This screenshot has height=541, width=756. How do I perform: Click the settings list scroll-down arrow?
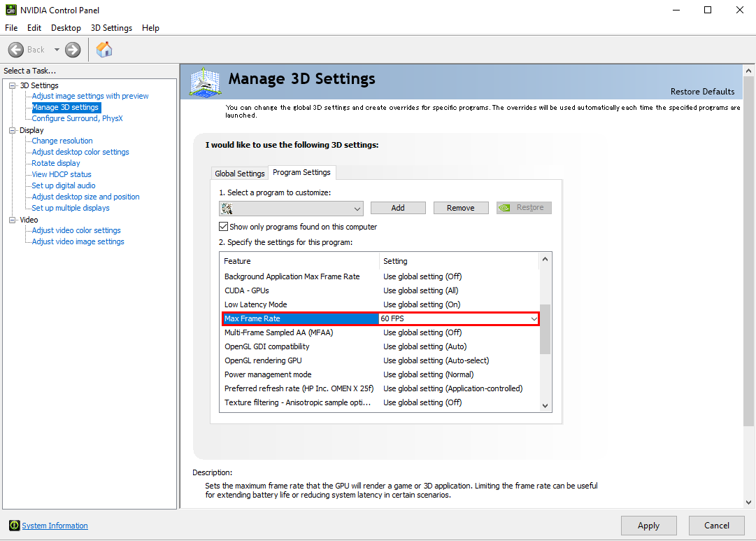pyautogui.click(x=545, y=406)
